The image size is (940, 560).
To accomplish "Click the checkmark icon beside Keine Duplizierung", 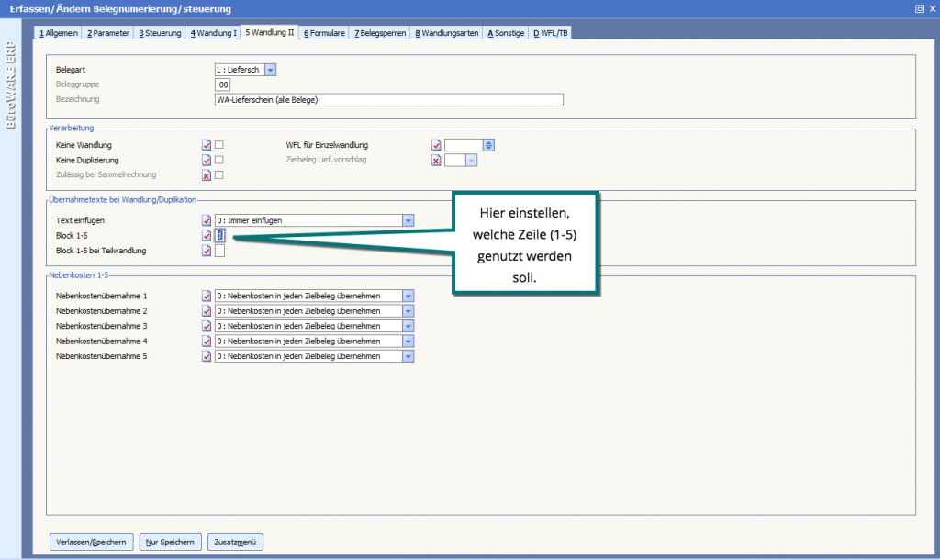I will point(207,160).
